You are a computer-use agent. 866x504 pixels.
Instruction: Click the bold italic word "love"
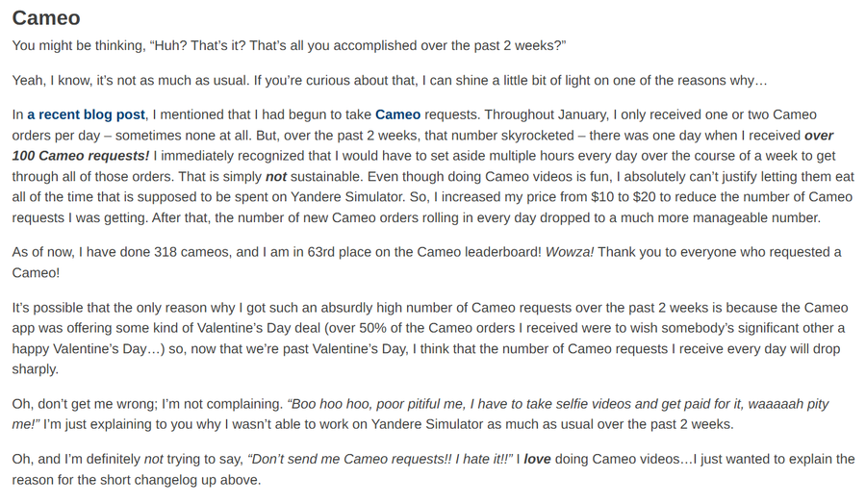537,460
